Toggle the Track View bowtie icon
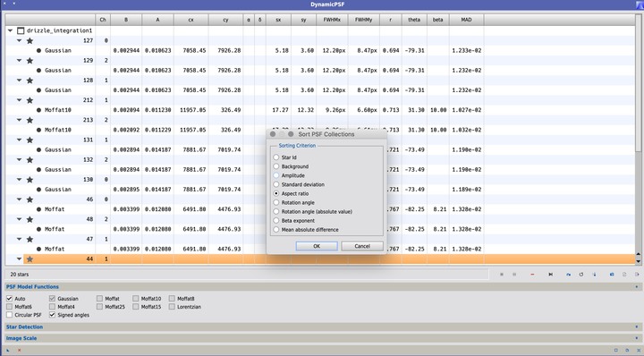This screenshot has height=356, width=644. click(x=550, y=275)
